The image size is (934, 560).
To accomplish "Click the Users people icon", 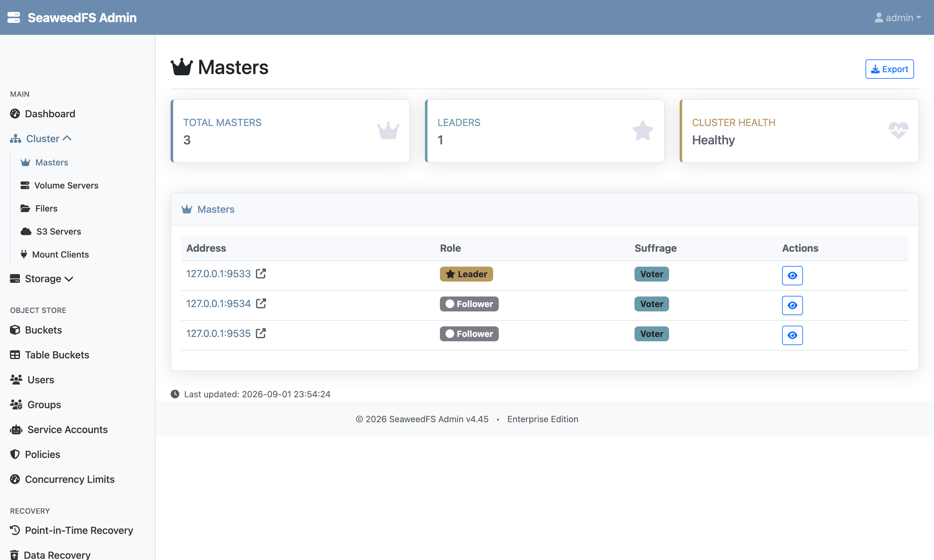I will (16, 380).
